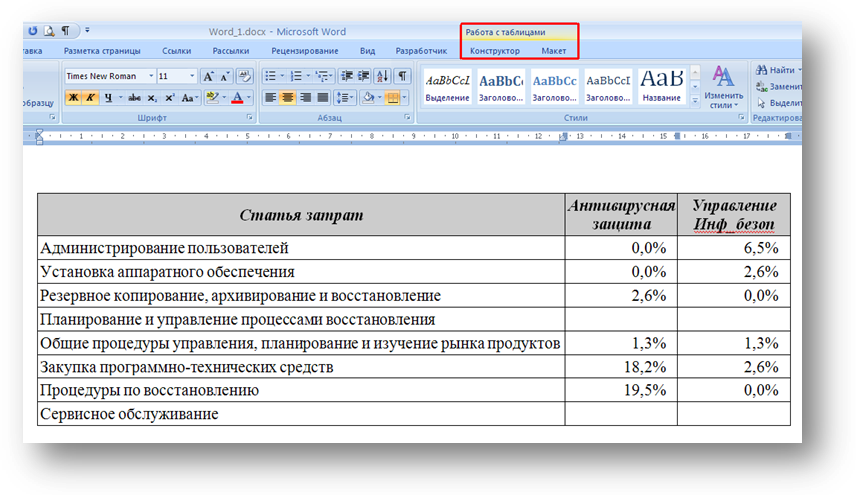Toggle underline formatting (Ч)
The image size is (856, 495).
tap(108, 98)
